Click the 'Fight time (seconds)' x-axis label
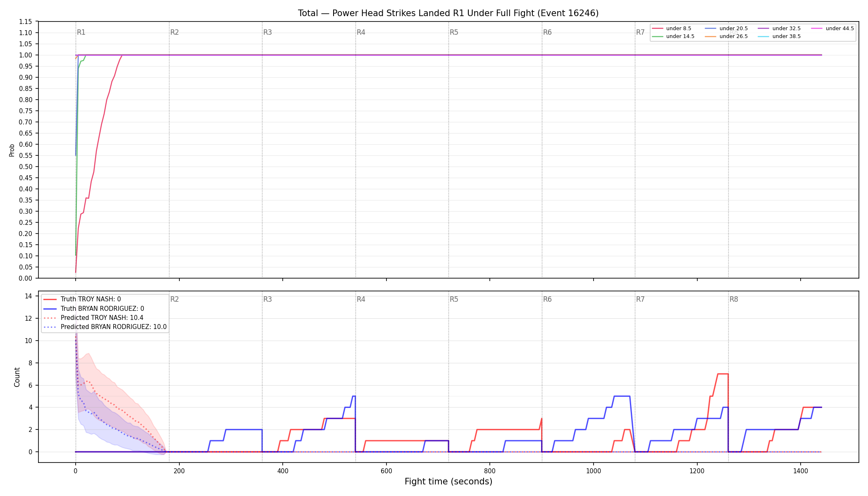868x496 pixels. click(448, 482)
